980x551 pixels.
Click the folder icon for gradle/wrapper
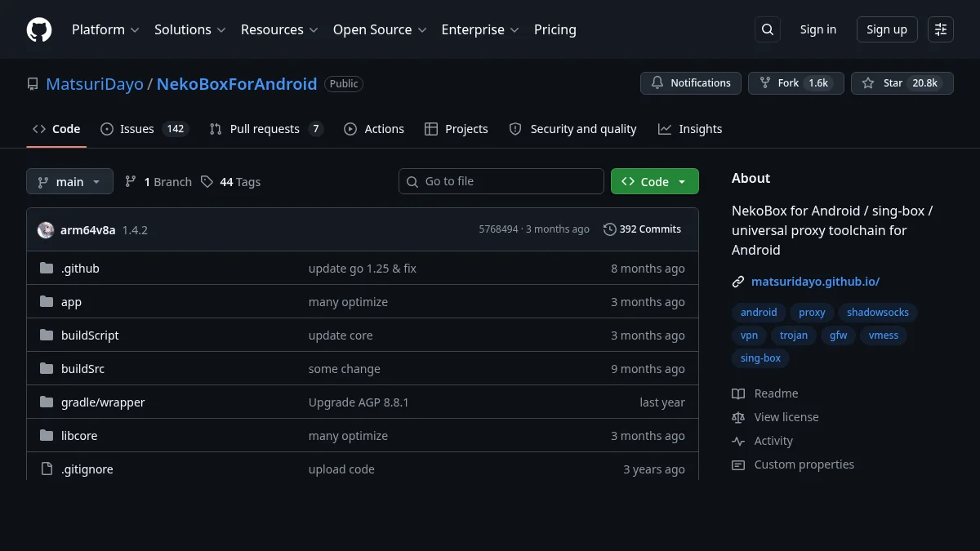pyautogui.click(x=47, y=402)
